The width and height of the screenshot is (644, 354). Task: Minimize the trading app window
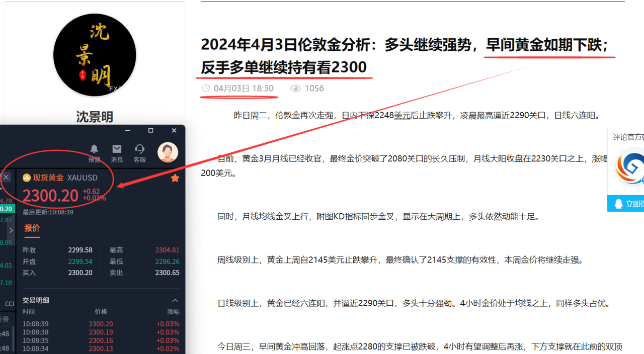[127, 131]
